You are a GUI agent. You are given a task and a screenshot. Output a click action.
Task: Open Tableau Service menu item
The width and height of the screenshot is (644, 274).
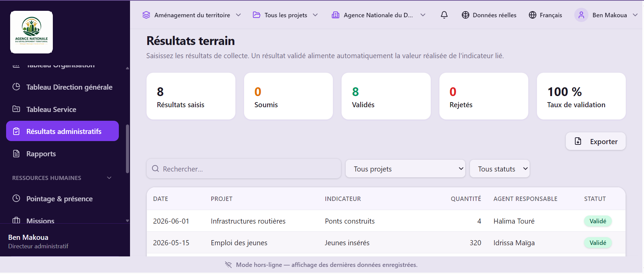[62, 109]
